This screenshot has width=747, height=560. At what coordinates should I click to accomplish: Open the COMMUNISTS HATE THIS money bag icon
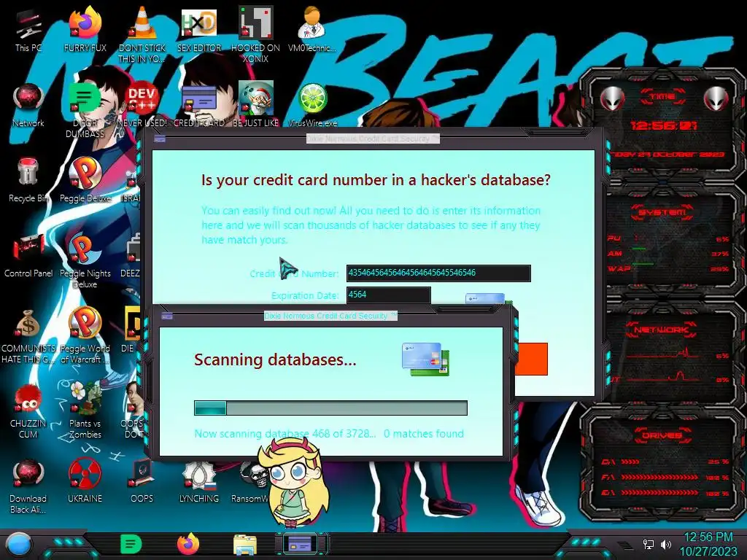[x=28, y=336]
